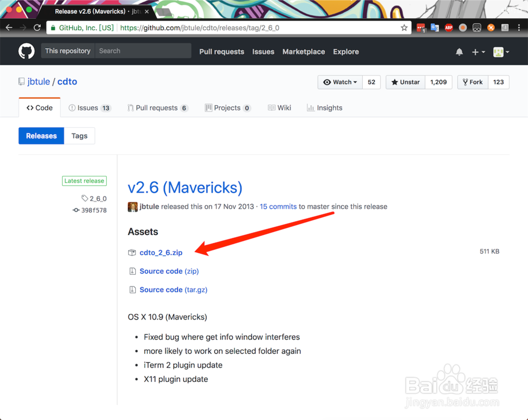This screenshot has width=528, height=420.
Task: Select the Releases button
Action: [41, 136]
